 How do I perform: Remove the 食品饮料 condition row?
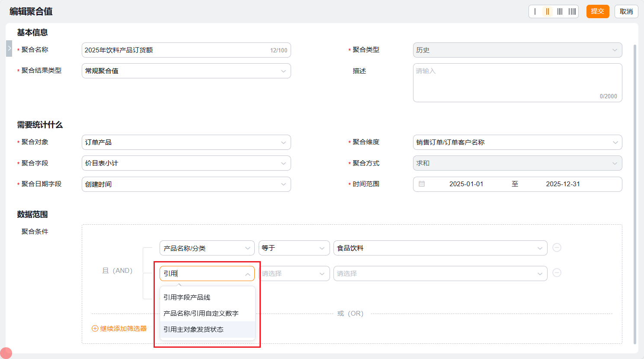pos(557,248)
